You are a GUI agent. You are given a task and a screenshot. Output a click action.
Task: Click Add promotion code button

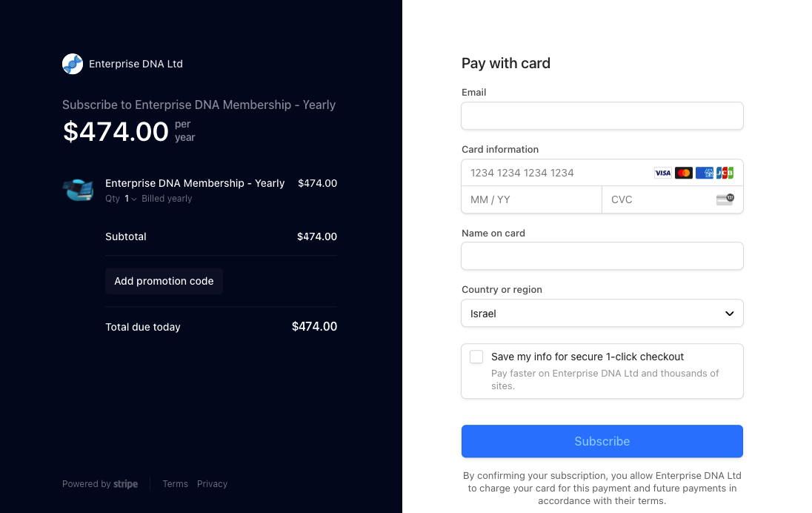tap(164, 281)
